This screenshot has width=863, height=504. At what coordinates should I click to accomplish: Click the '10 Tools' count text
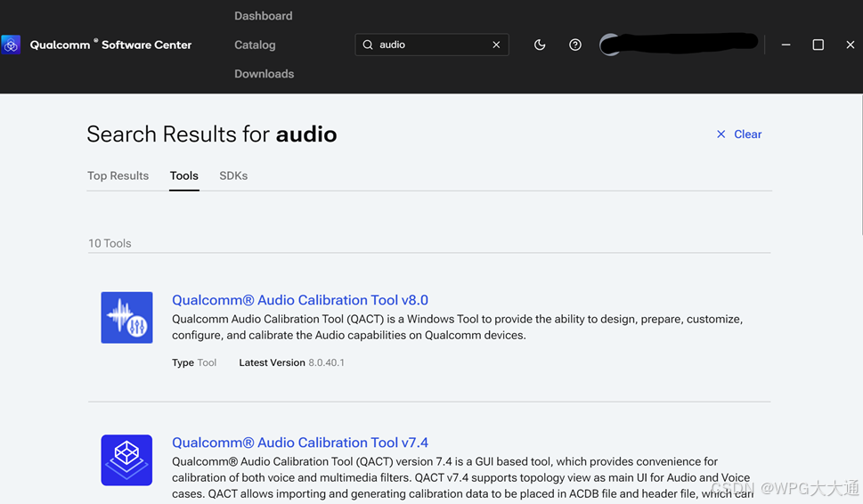(110, 243)
